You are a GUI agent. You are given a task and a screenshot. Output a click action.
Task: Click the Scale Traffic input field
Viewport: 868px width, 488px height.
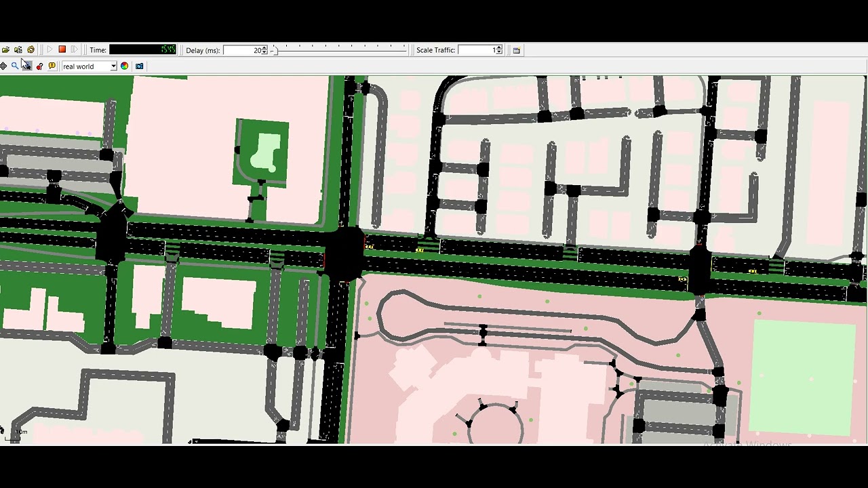477,50
